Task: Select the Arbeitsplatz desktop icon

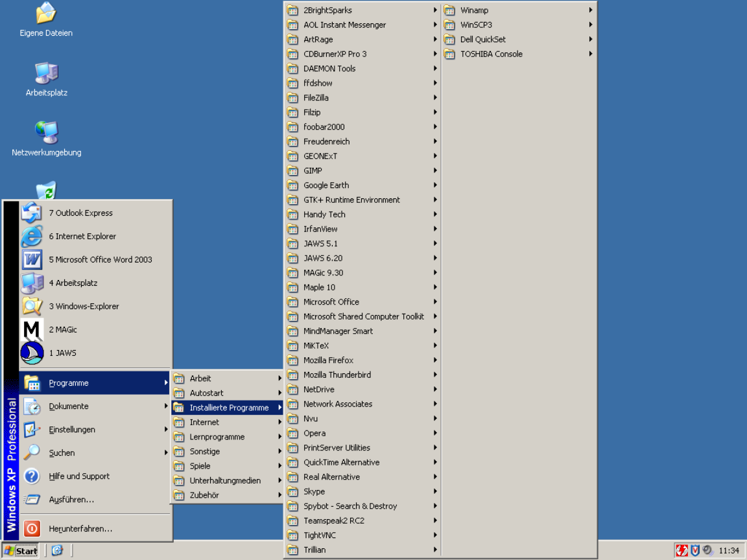Action: pos(46,80)
